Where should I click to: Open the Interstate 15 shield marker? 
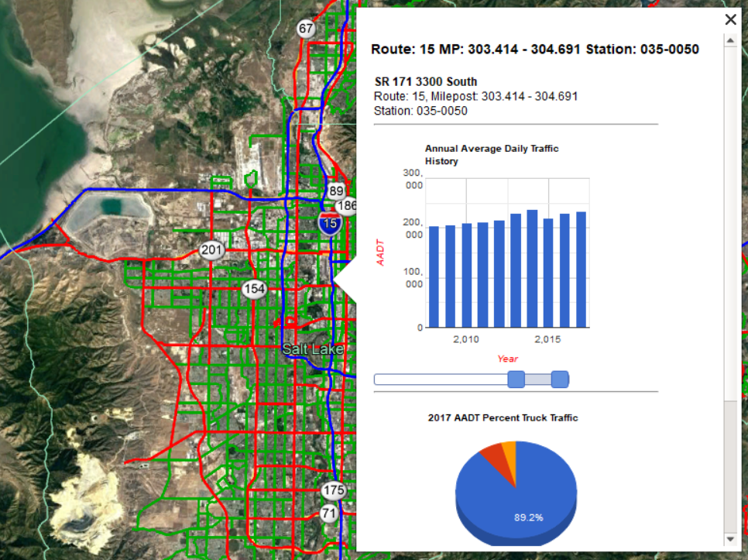329,223
